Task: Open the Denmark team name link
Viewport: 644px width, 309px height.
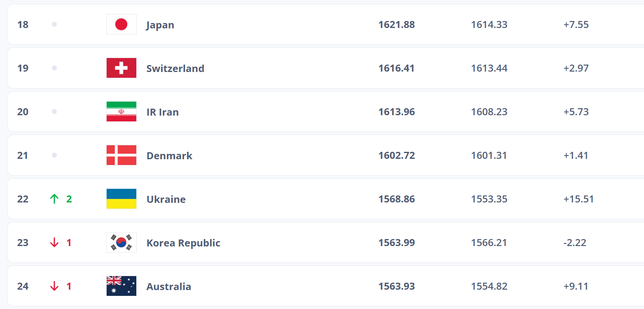Action: tap(170, 156)
